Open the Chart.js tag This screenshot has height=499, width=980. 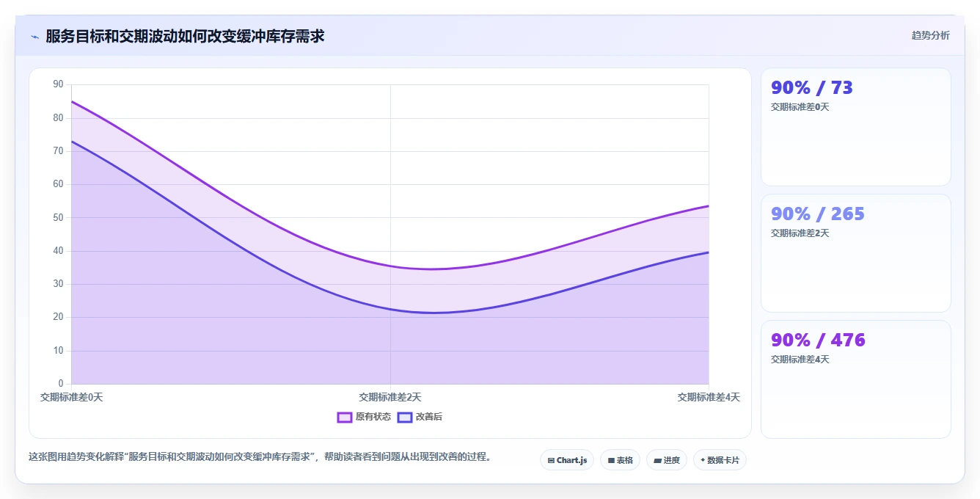pos(567,460)
